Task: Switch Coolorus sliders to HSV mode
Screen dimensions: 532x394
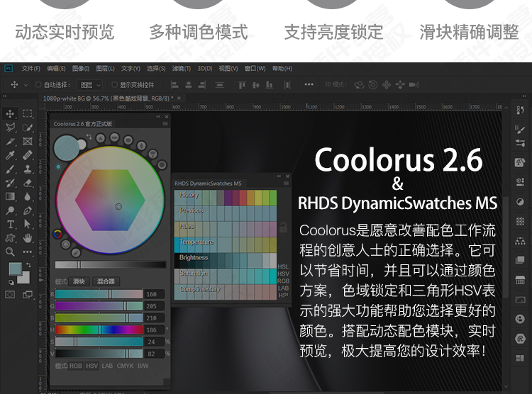Action: pyautogui.click(x=92, y=366)
